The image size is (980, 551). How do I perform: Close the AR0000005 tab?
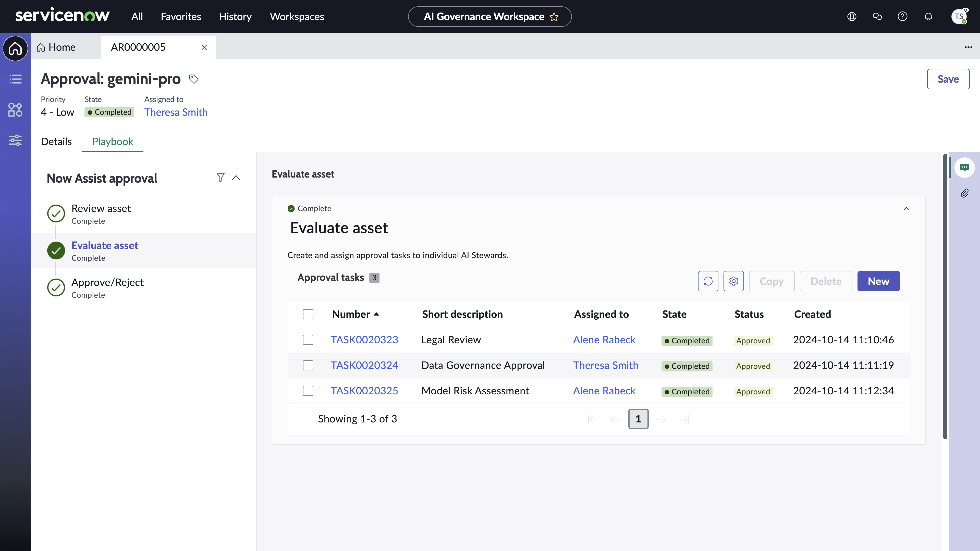(x=204, y=47)
